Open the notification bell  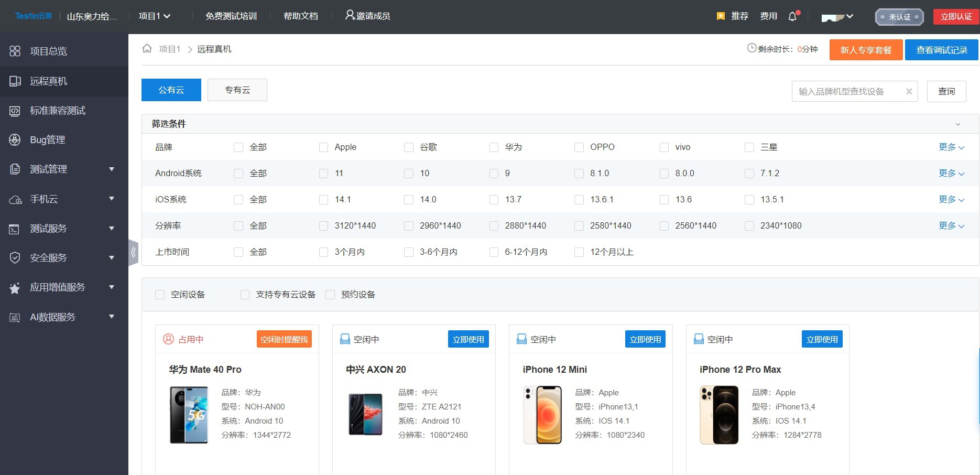click(792, 16)
